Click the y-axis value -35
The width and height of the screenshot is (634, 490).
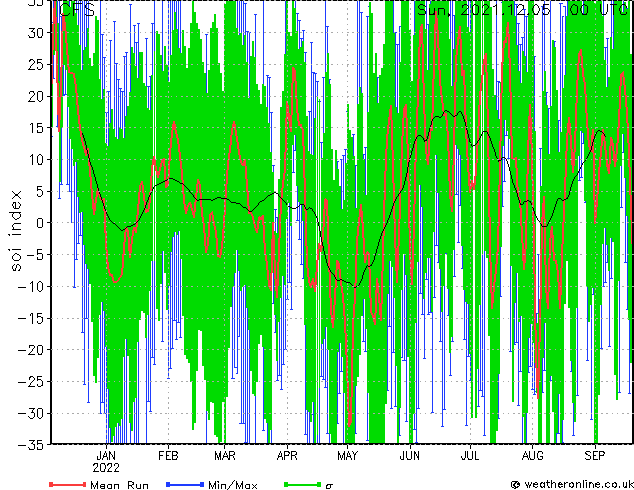[31, 445]
